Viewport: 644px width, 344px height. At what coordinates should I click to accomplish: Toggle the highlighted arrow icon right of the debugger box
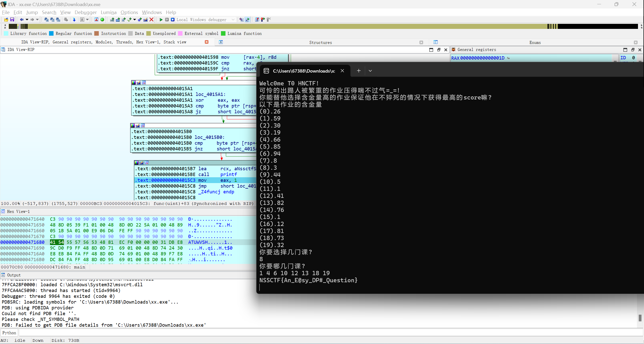pyautogui.click(x=247, y=20)
